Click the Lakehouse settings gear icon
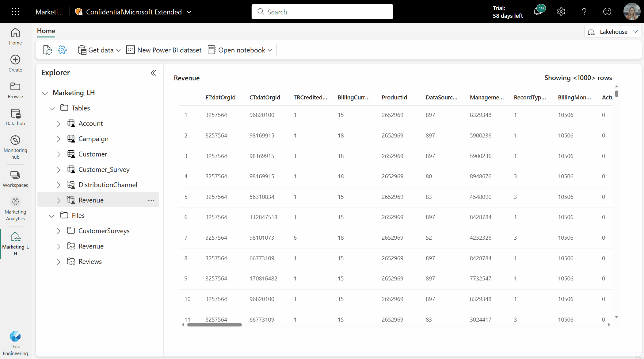This screenshot has height=359, width=644. tap(62, 50)
